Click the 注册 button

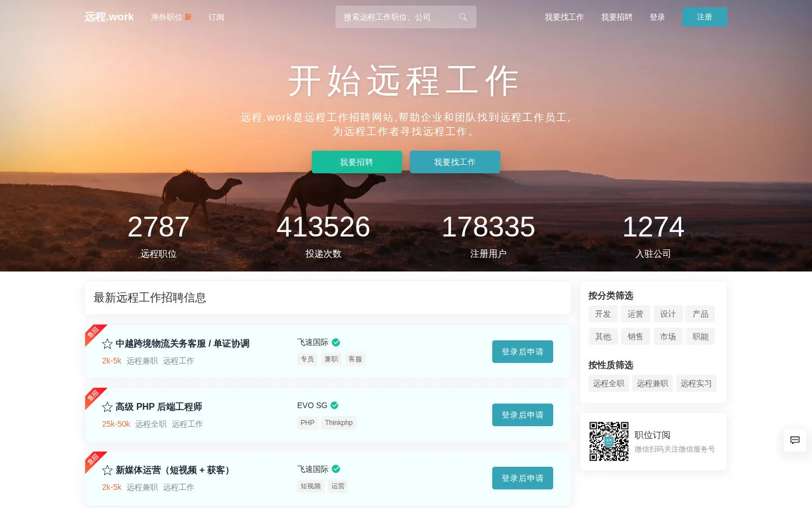point(705,17)
